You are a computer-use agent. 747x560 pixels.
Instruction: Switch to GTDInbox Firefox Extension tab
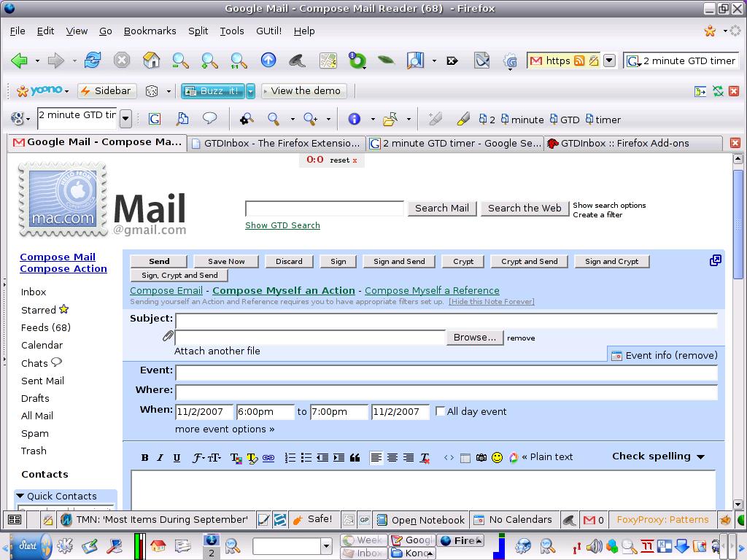276,144
